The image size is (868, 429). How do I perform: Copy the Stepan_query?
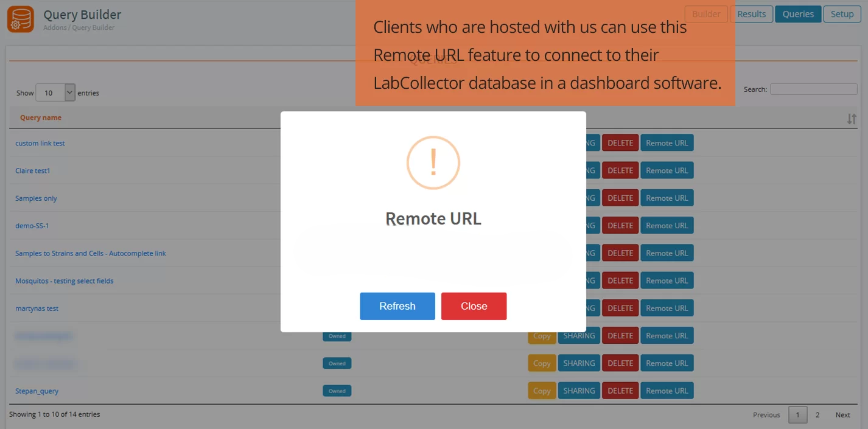[542, 391]
